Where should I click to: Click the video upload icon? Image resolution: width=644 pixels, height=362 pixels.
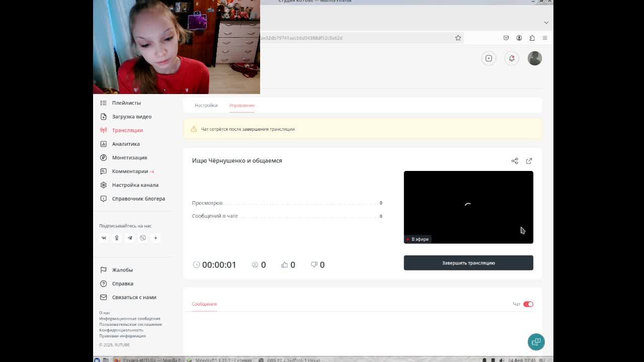pyautogui.click(x=103, y=117)
